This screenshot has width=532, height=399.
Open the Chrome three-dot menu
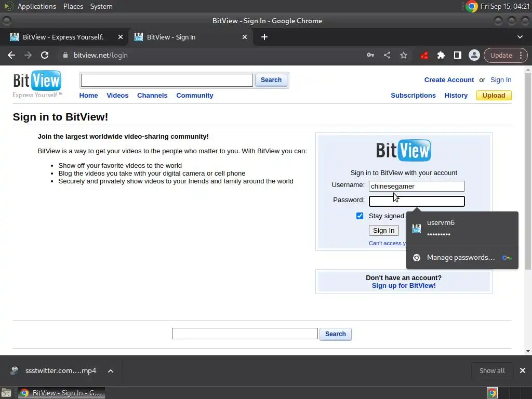click(521, 55)
